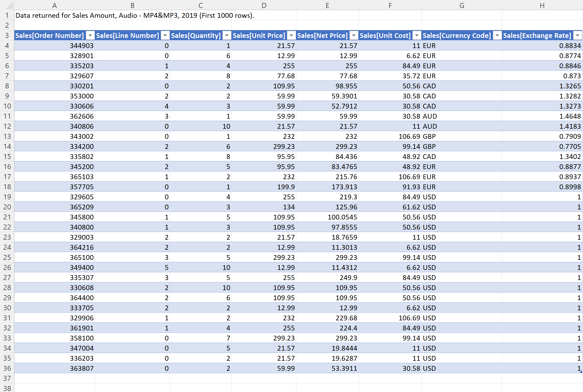Screen dimensions: 583x392
Task: Select row 36 header
Action: (x=7, y=368)
